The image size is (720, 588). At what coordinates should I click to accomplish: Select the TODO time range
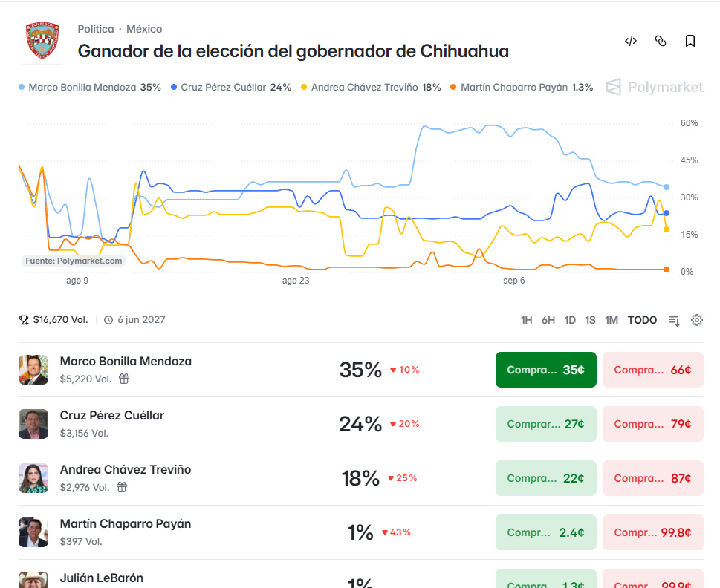(642, 320)
